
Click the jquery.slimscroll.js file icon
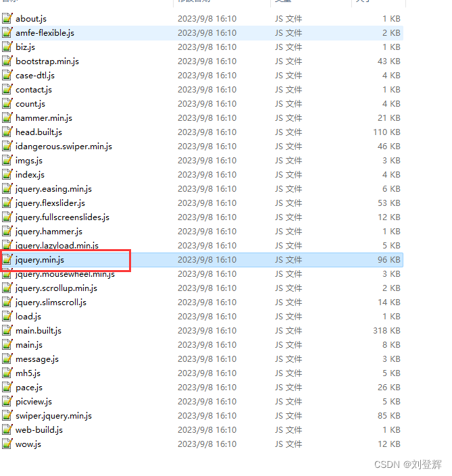coord(7,302)
